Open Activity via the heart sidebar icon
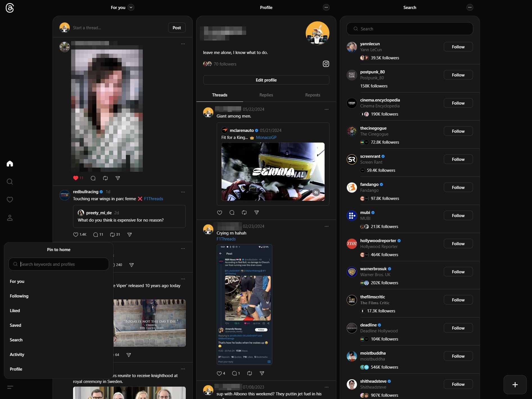 pyautogui.click(x=10, y=200)
